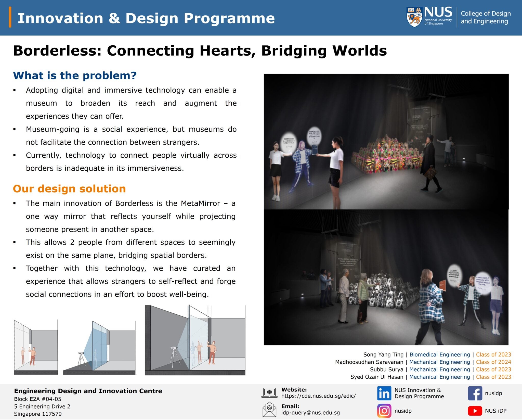Viewport: 522px width, 420px height.
Task: Click 'Class of 2024' next to Madhoosudhan Saravanan
Action: (x=493, y=362)
